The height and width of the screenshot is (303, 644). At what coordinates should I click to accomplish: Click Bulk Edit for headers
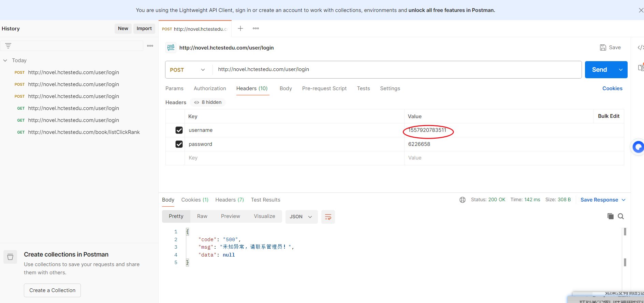(609, 116)
